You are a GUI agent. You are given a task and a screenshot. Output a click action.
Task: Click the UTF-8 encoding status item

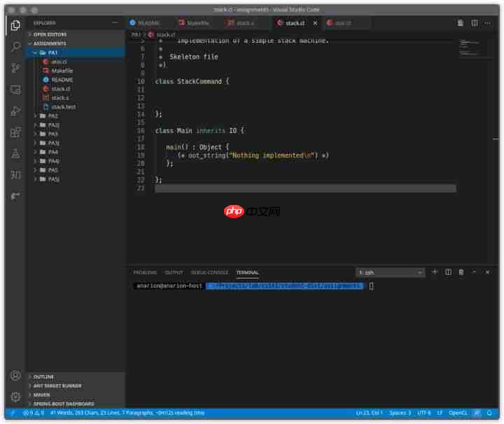point(424,413)
